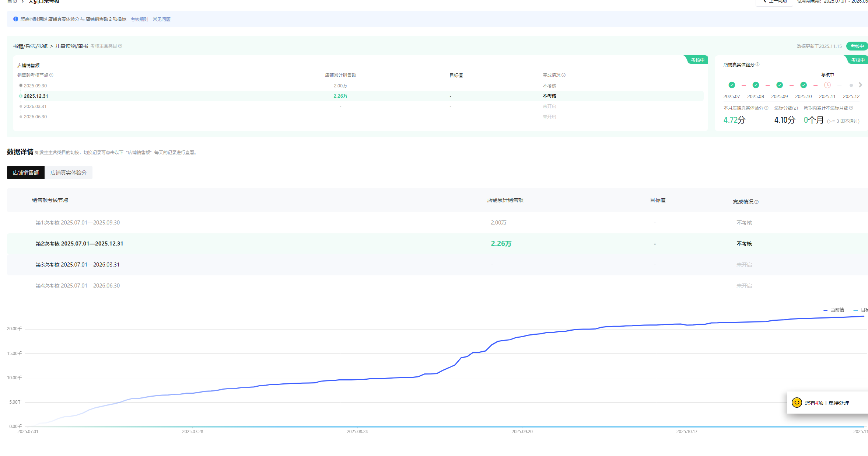Expand next months with right chevron arrow
Image resolution: width=868 pixels, height=456 pixels.
coord(861,85)
